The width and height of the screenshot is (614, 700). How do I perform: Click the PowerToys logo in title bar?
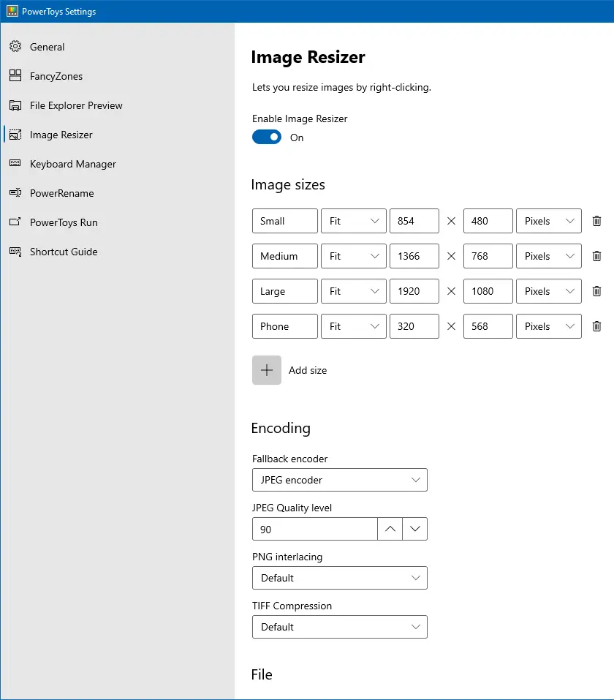[12, 11]
